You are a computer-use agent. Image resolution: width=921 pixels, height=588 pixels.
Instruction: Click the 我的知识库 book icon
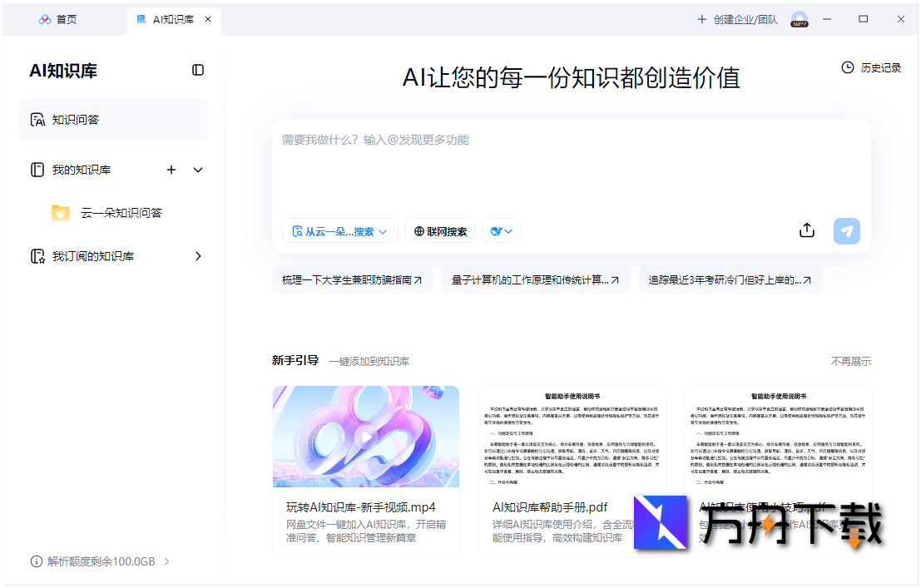click(x=37, y=169)
